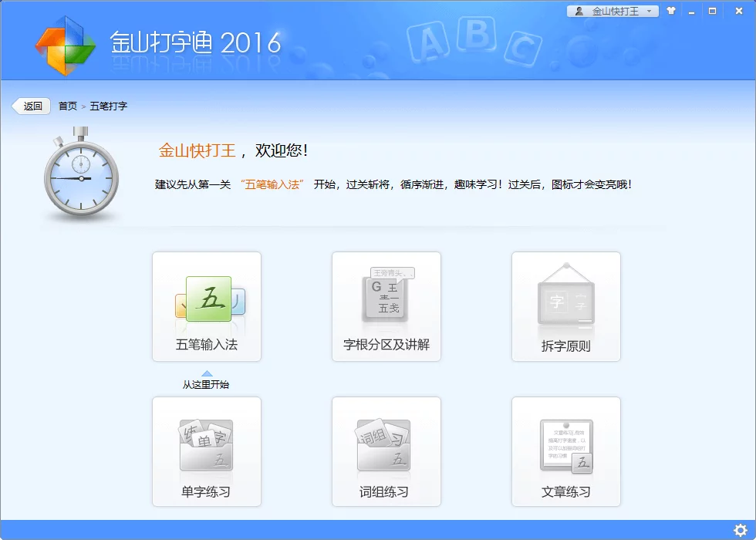Open the 字根分区及讲解 tile
Screen dimensions: 756x540
tap(386, 307)
